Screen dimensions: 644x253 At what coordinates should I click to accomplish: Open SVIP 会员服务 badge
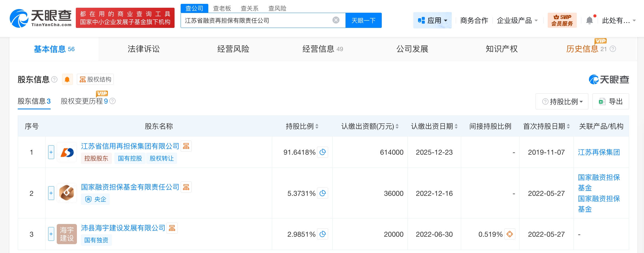562,20
